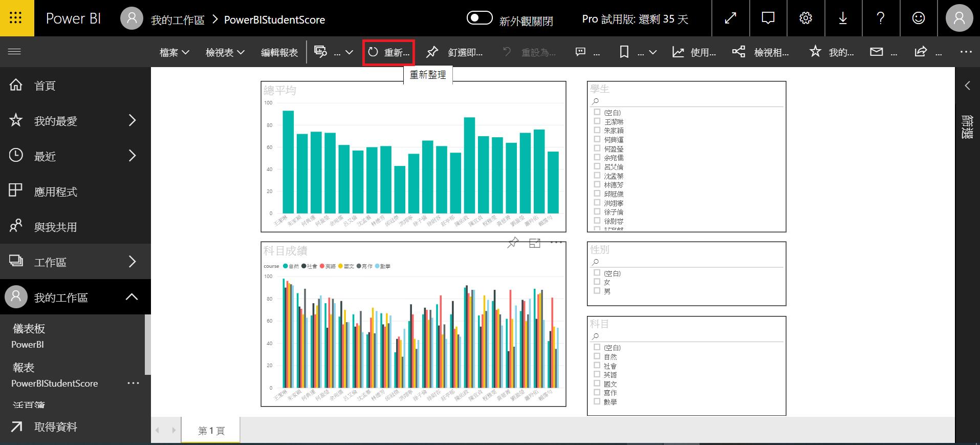Click the usage metrics chart icon 使用
Image resolution: width=980 pixels, height=445 pixels.
coord(678,52)
